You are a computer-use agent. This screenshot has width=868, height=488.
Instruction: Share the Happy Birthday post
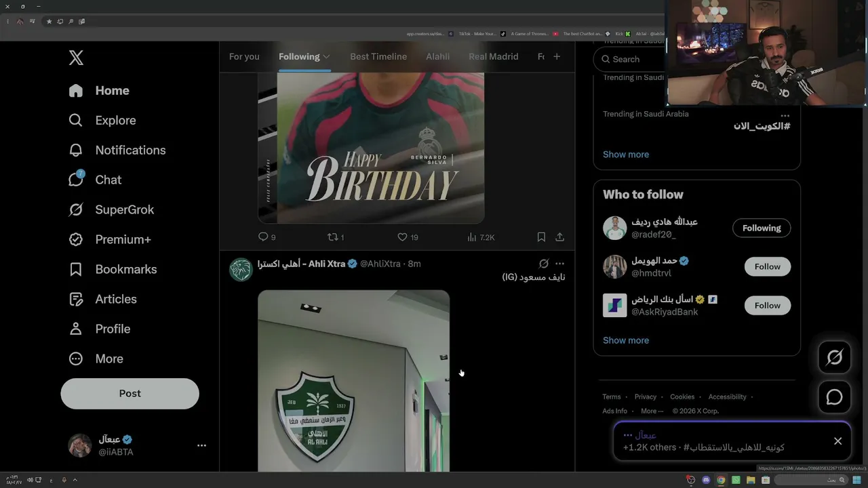click(559, 237)
